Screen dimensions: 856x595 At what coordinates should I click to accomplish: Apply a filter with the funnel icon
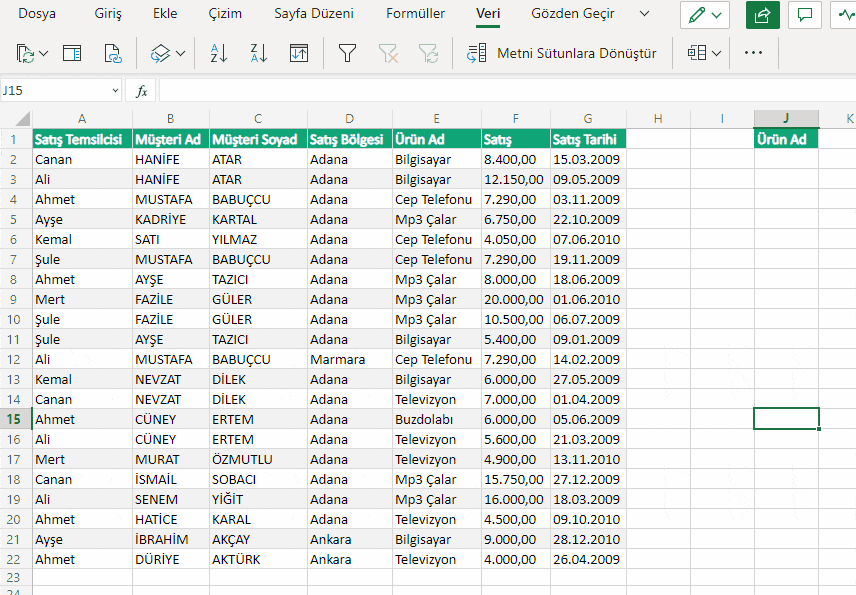tap(347, 53)
